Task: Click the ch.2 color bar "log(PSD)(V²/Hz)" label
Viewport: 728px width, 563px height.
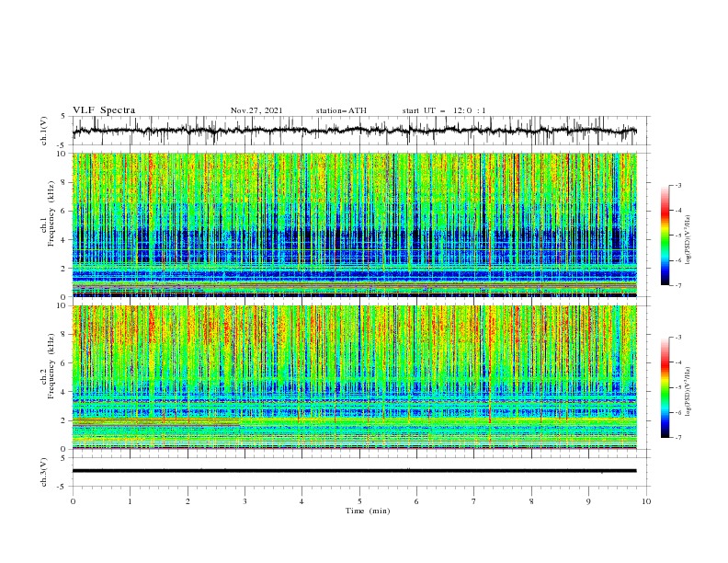Action: click(688, 392)
